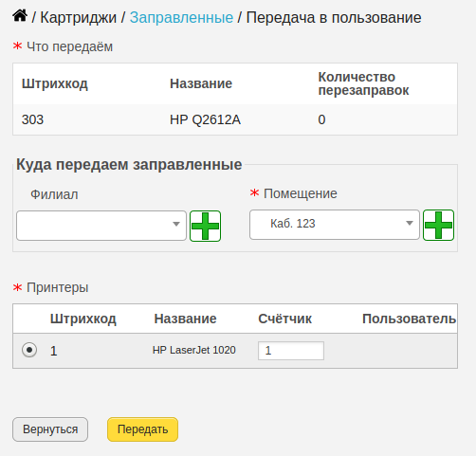Expand Филиал list via its arrow
Screen dimensions: 476x456
click(x=176, y=224)
